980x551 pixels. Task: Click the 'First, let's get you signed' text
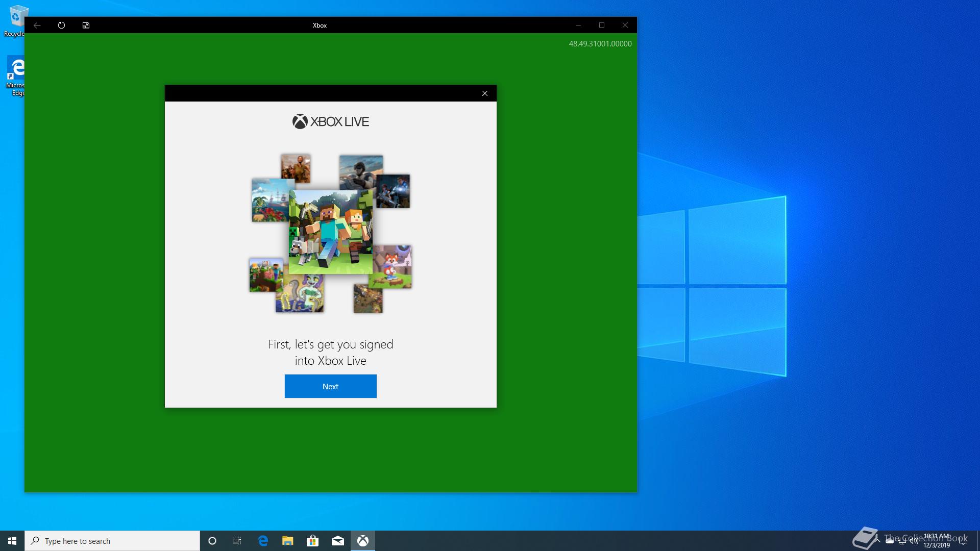[x=331, y=344]
